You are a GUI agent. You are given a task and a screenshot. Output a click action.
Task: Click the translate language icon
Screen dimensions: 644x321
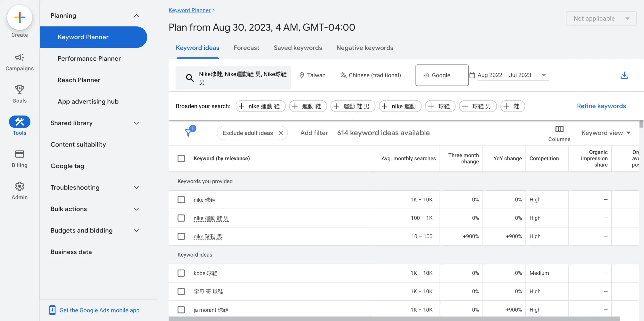[x=343, y=75]
